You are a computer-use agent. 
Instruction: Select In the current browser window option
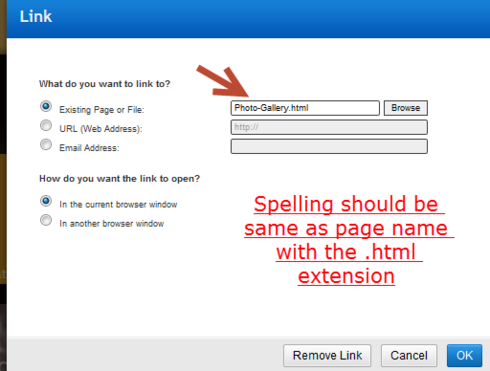click(46, 201)
